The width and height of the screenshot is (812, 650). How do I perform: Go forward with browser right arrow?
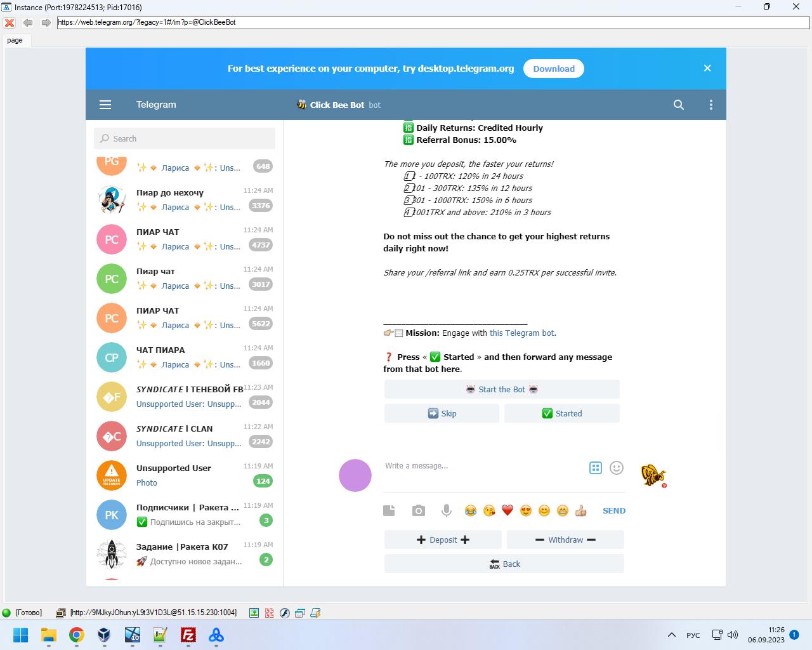point(46,22)
